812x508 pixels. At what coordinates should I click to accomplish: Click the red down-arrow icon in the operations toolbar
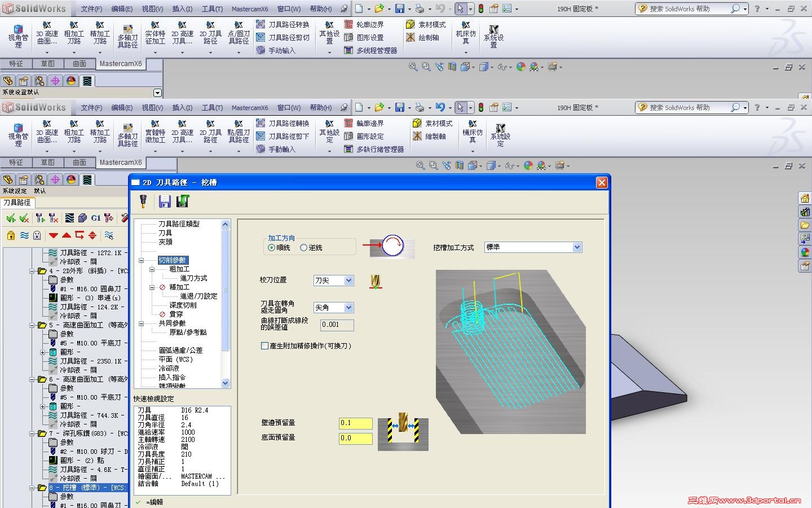(x=54, y=235)
